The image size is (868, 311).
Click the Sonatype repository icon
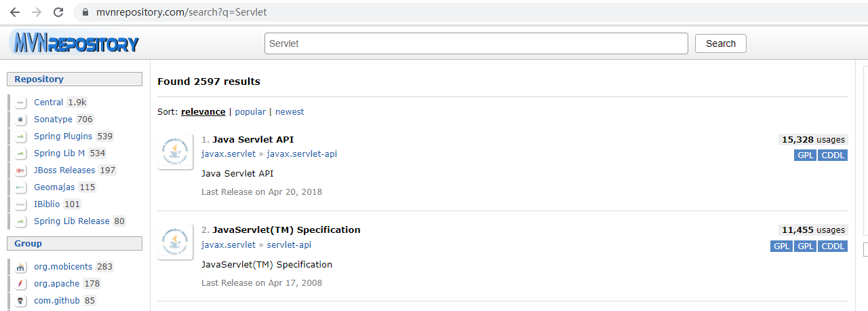pyautogui.click(x=21, y=120)
